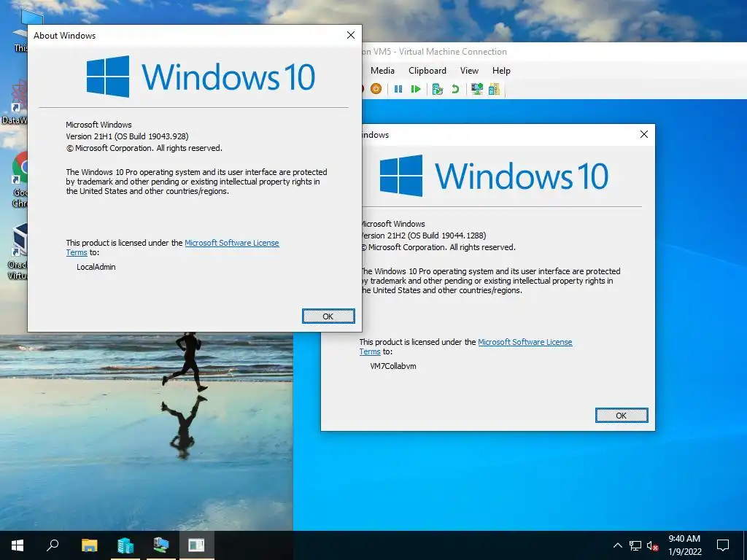Open taskbar Search magnifier
Image resolution: width=747 pixels, height=560 pixels.
53,545
